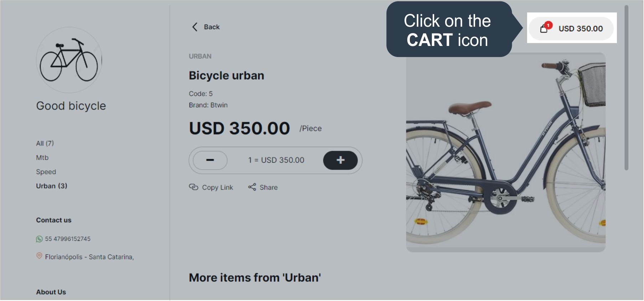
Task: Open WhatsApp contact icon
Action: (39, 239)
